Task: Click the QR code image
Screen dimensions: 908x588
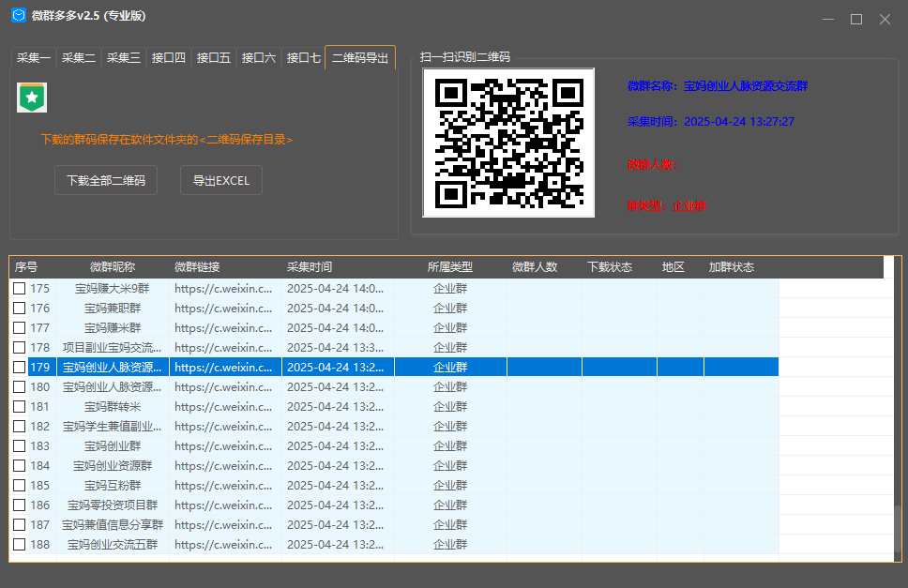Action: [508, 143]
